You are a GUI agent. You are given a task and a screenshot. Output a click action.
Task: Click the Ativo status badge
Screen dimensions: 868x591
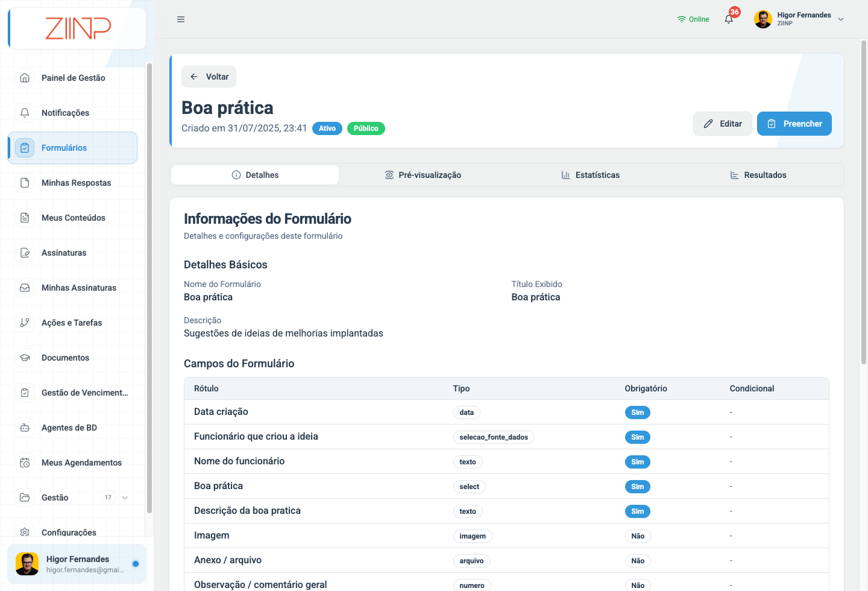[327, 128]
